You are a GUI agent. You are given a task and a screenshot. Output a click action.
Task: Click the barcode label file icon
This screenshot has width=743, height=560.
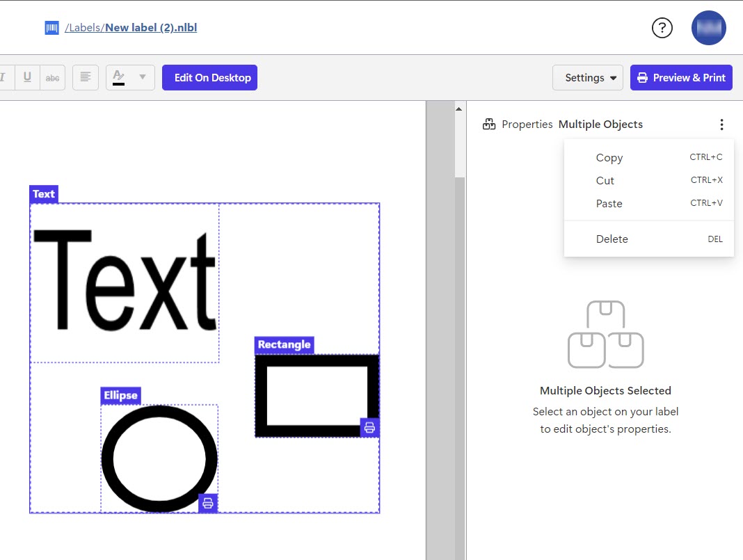click(x=51, y=28)
